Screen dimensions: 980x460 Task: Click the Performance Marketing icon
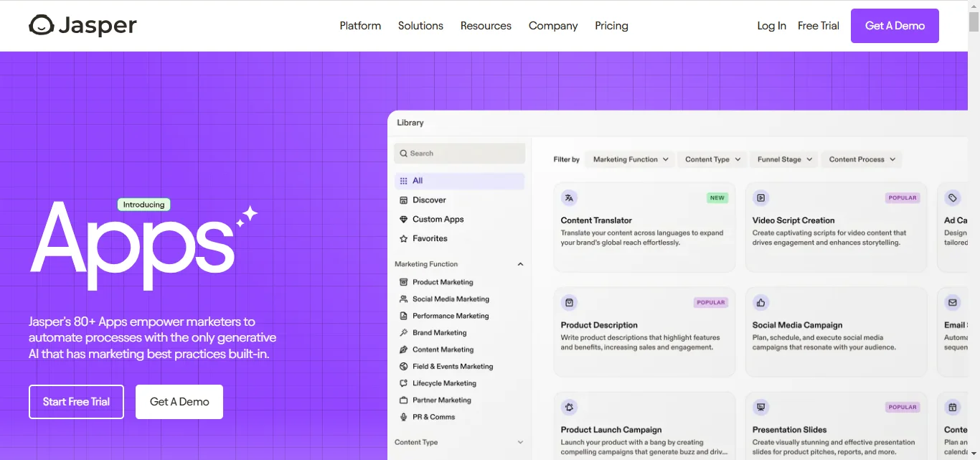[x=404, y=316]
